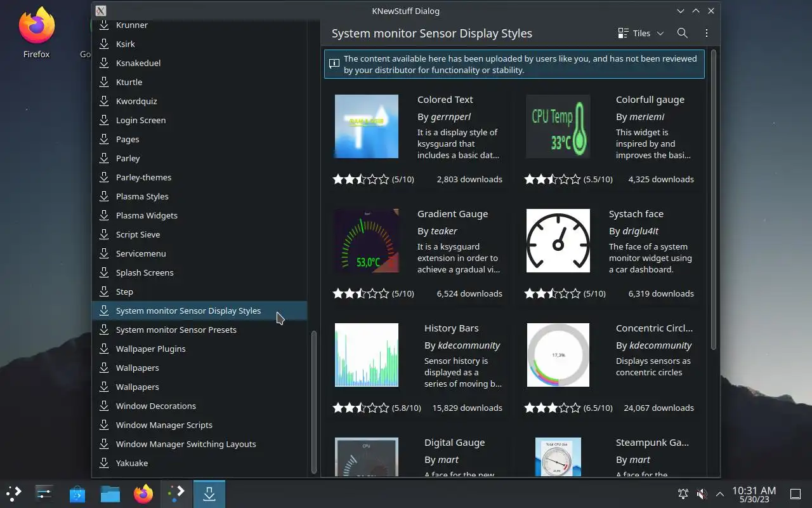Screen dimensions: 812x508
Task: Click the Concentric Circles star rating
Action: 553,408
